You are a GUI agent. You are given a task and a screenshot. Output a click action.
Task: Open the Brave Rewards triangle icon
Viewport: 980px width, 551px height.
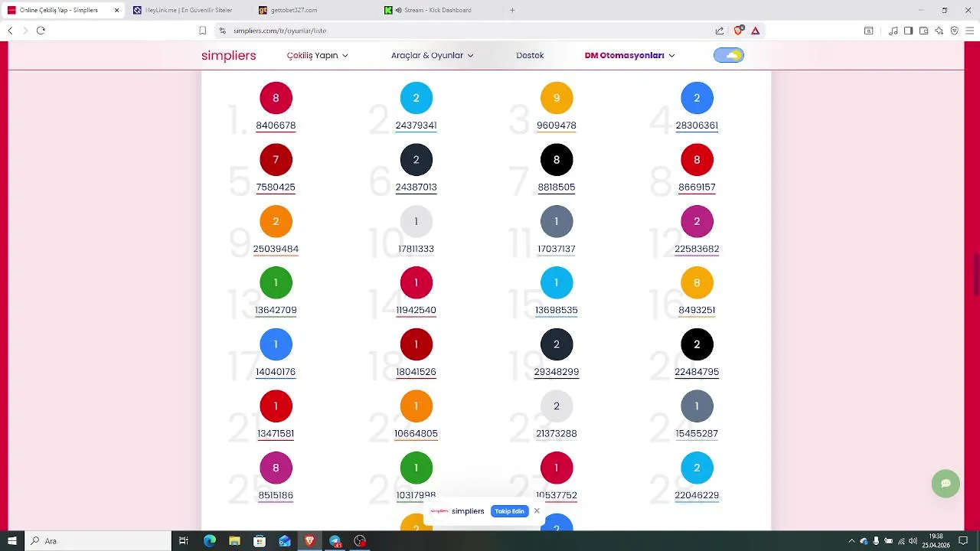(x=755, y=31)
